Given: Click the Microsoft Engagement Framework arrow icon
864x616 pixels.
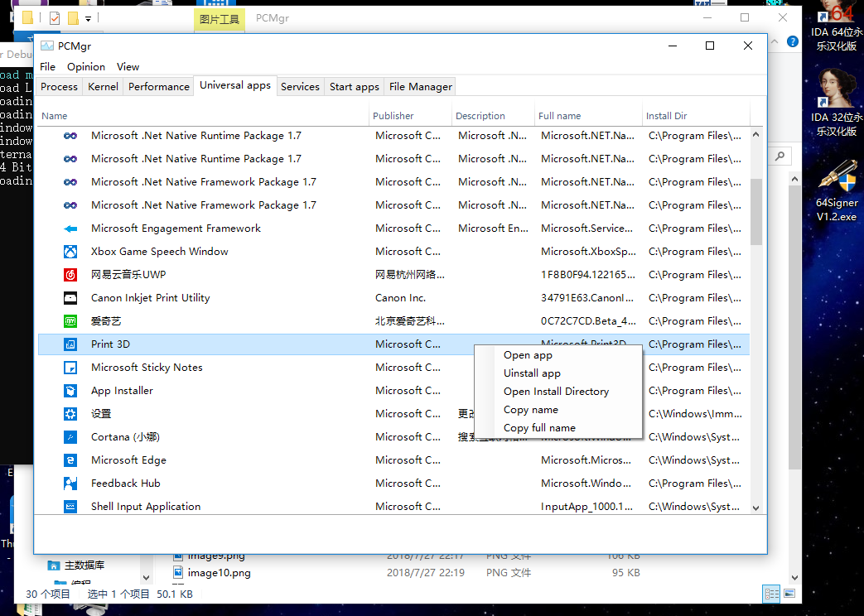Looking at the screenshot, I should 70,229.
